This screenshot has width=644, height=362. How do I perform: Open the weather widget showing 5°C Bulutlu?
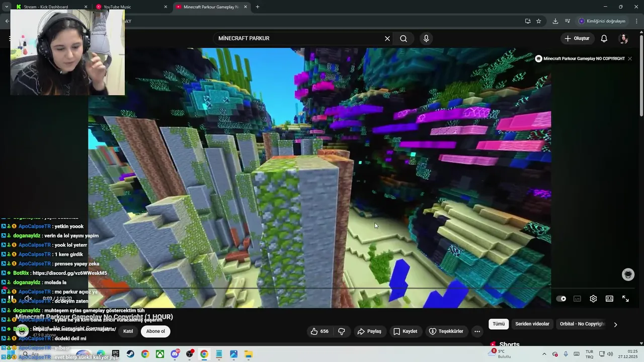pyautogui.click(x=500, y=353)
